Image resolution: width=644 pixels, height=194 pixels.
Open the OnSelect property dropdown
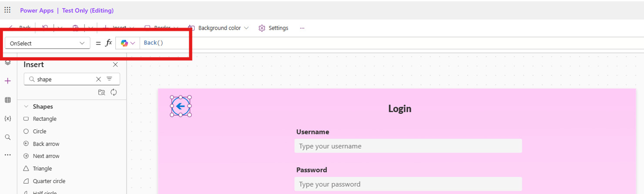pyautogui.click(x=47, y=43)
